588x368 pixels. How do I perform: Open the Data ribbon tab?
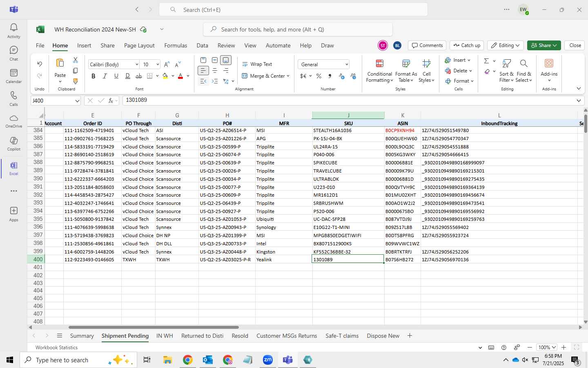(202, 45)
